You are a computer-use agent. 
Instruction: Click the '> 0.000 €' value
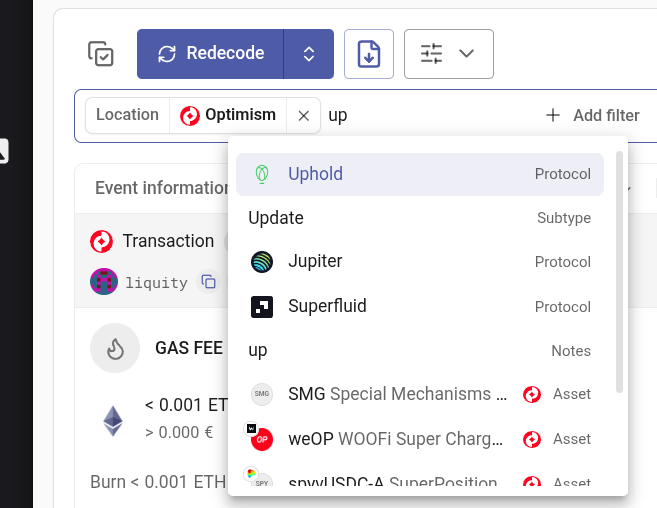point(179,433)
